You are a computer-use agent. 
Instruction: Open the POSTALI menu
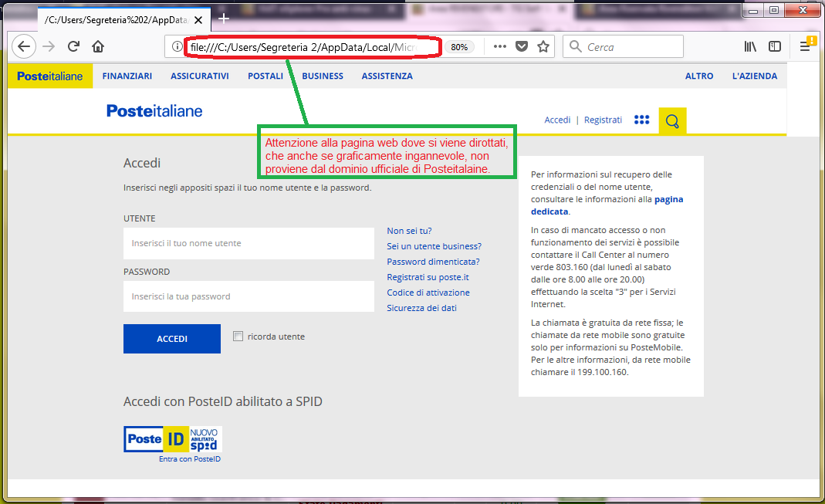tap(265, 76)
